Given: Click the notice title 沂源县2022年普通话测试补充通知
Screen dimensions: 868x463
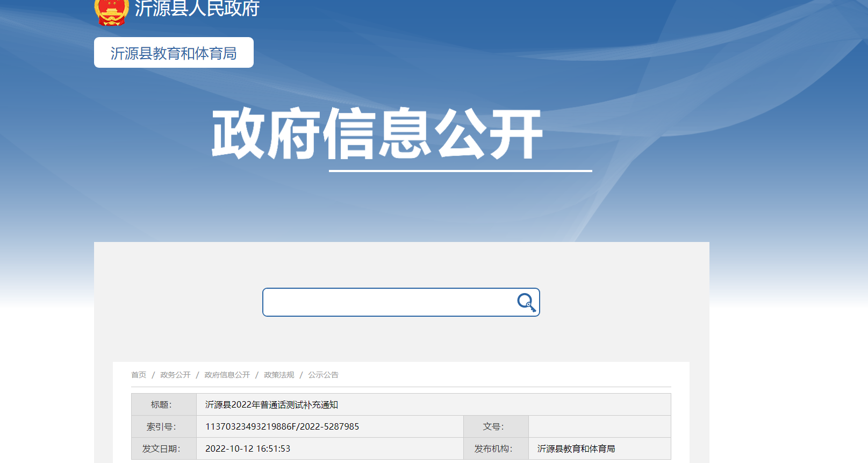Looking at the screenshot, I should coord(271,404).
